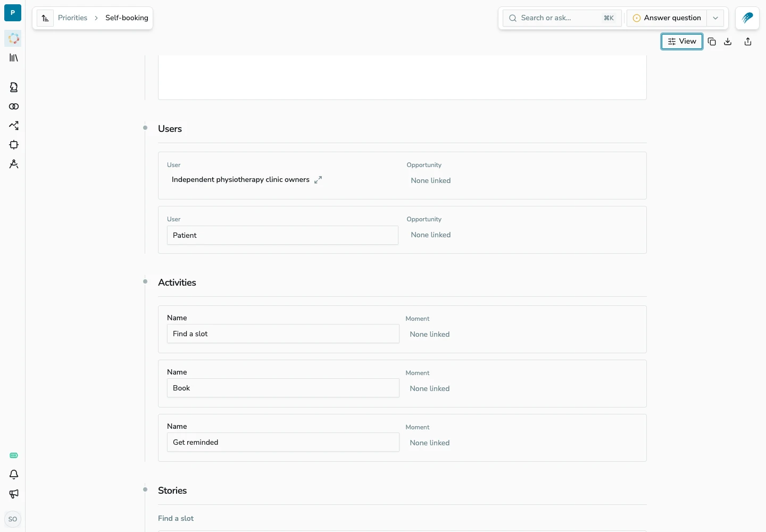This screenshot has width=766, height=532.
Task: Open the View options button
Action: pos(682,41)
